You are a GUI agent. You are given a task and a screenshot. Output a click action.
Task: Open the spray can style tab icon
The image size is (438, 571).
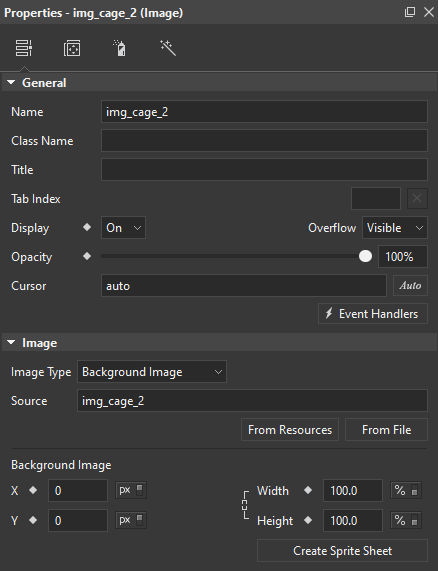pyautogui.click(x=120, y=48)
